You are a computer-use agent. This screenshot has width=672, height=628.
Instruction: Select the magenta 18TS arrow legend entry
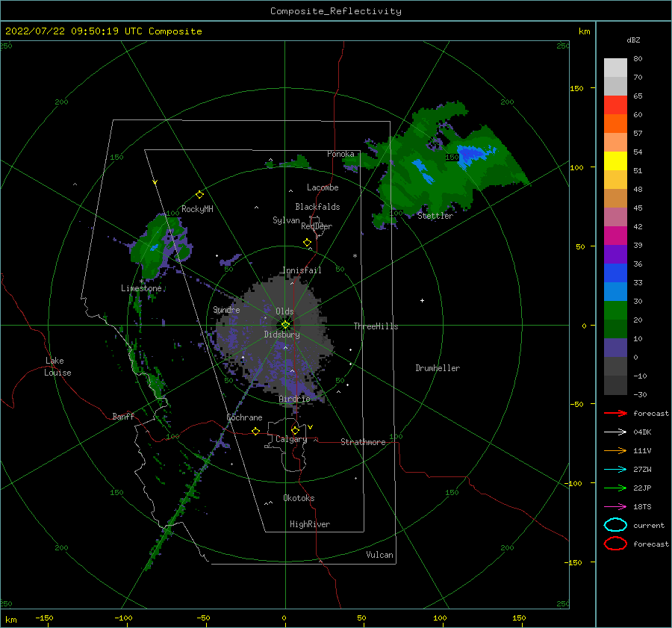(615, 507)
